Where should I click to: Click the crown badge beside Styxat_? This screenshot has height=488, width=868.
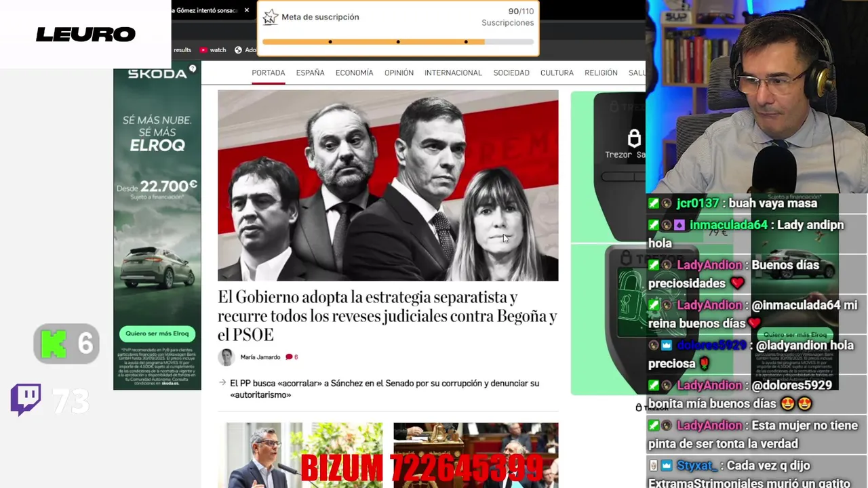(x=667, y=466)
